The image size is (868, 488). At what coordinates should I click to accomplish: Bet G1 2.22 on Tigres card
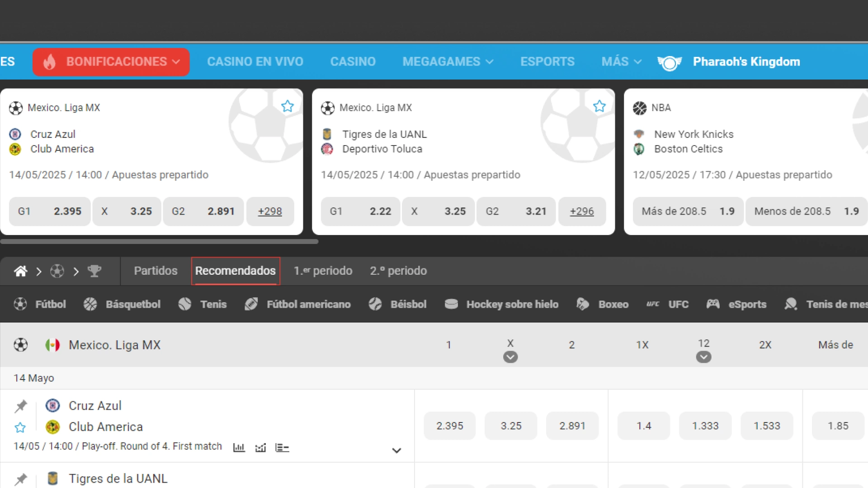coord(360,211)
